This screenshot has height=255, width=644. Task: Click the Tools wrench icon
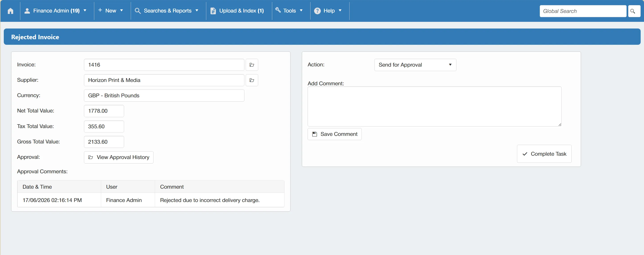(x=278, y=10)
